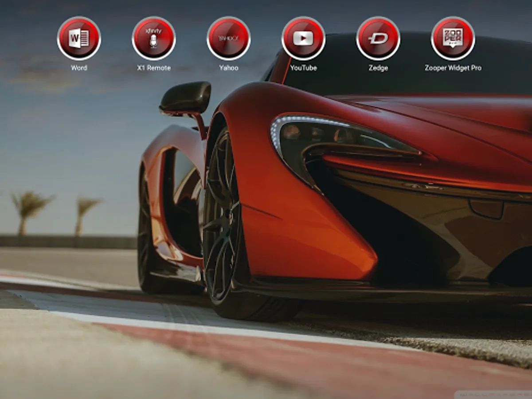The width and height of the screenshot is (532, 399).
Task: Click the "Word" text label
Action: click(79, 68)
